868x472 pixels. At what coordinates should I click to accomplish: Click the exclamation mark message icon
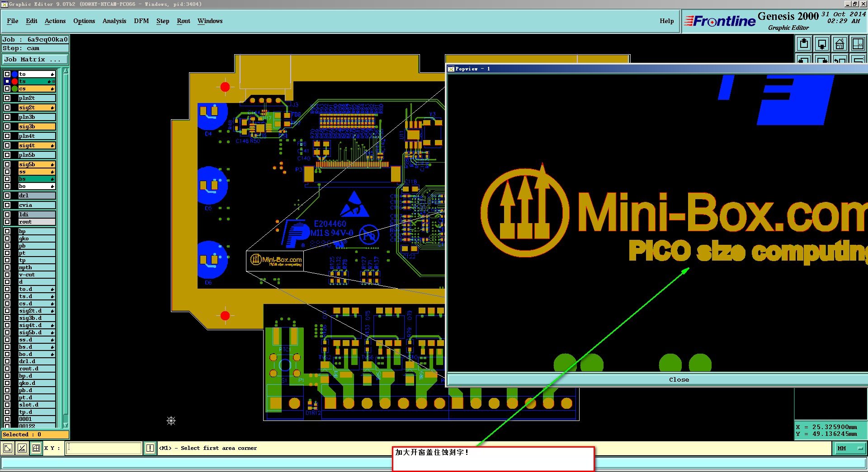coord(150,448)
